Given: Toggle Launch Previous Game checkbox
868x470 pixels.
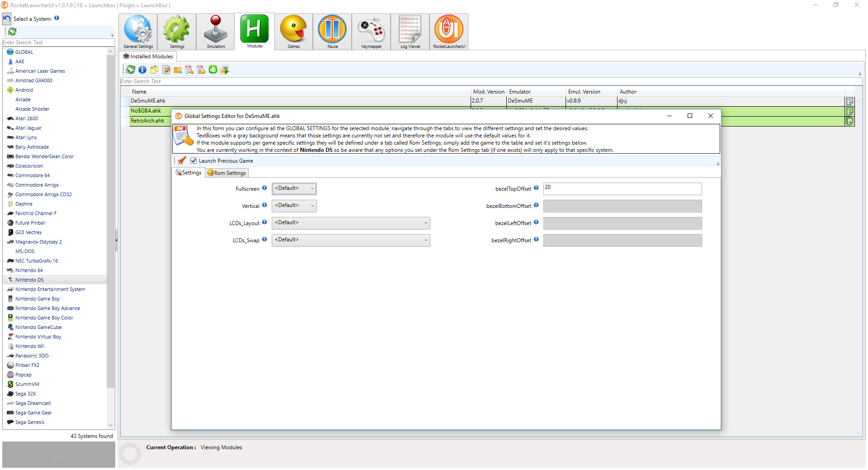Looking at the screenshot, I should (193, 161).
